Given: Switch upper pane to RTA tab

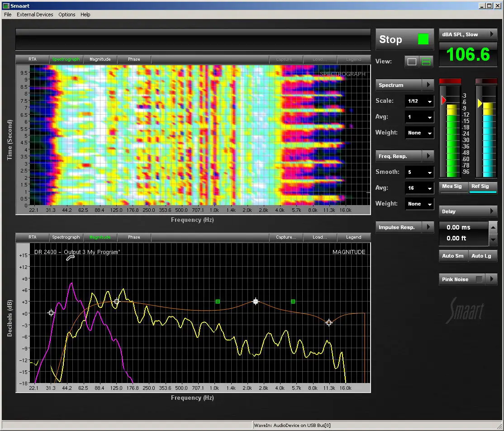Looking at the screenshot, I should pos(33,59).
